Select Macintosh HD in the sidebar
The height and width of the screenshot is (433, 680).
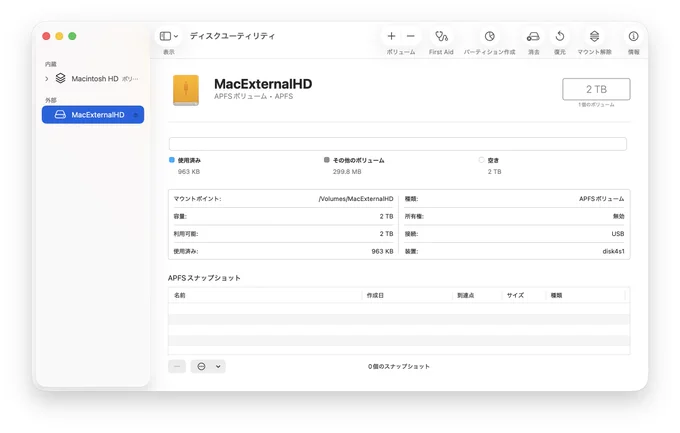click(93, 79)
